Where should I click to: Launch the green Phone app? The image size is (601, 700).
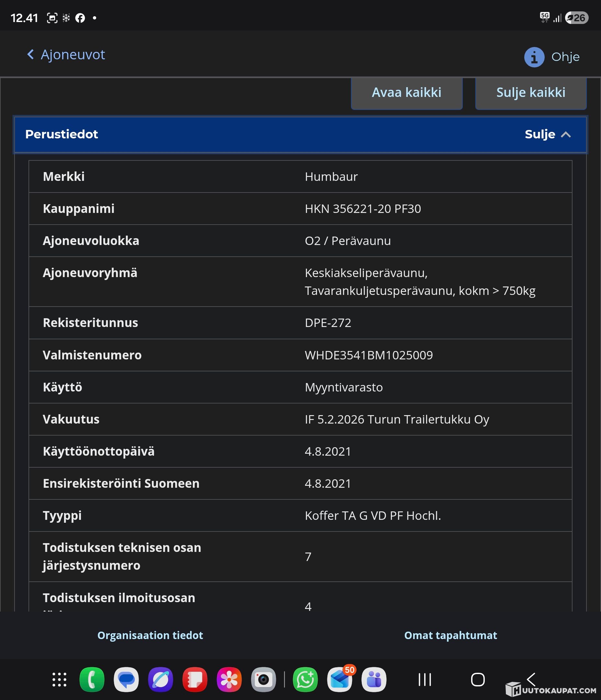point(92,679)
